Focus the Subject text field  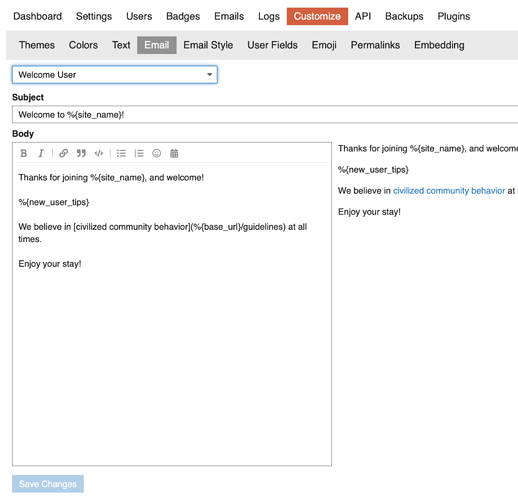265,115
